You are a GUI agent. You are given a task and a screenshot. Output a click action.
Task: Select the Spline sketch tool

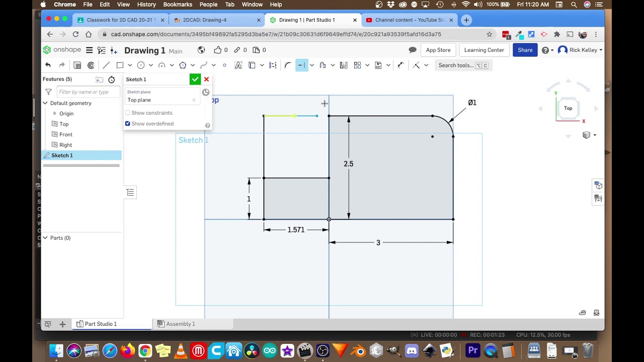203,65
